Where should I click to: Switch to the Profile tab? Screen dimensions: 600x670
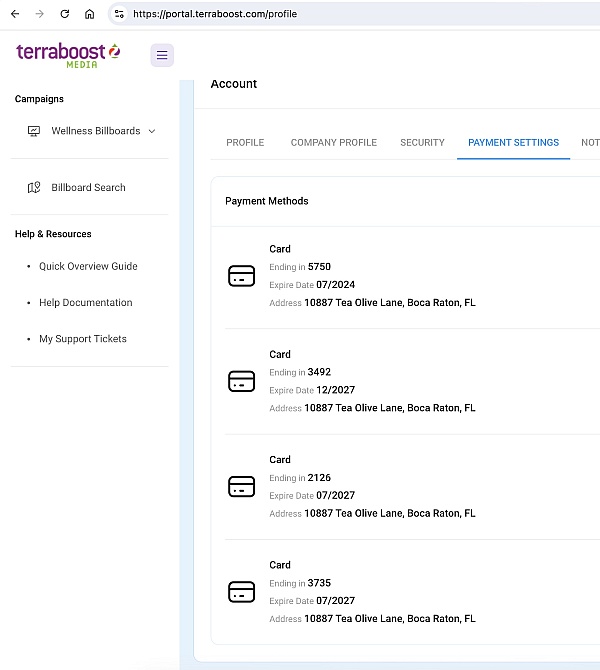click(245, 143)
